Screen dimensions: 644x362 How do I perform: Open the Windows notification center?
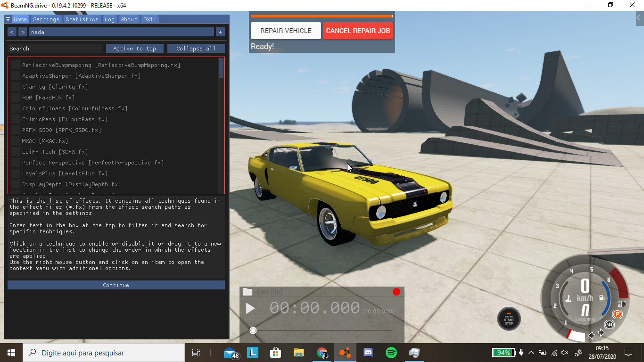628,353
